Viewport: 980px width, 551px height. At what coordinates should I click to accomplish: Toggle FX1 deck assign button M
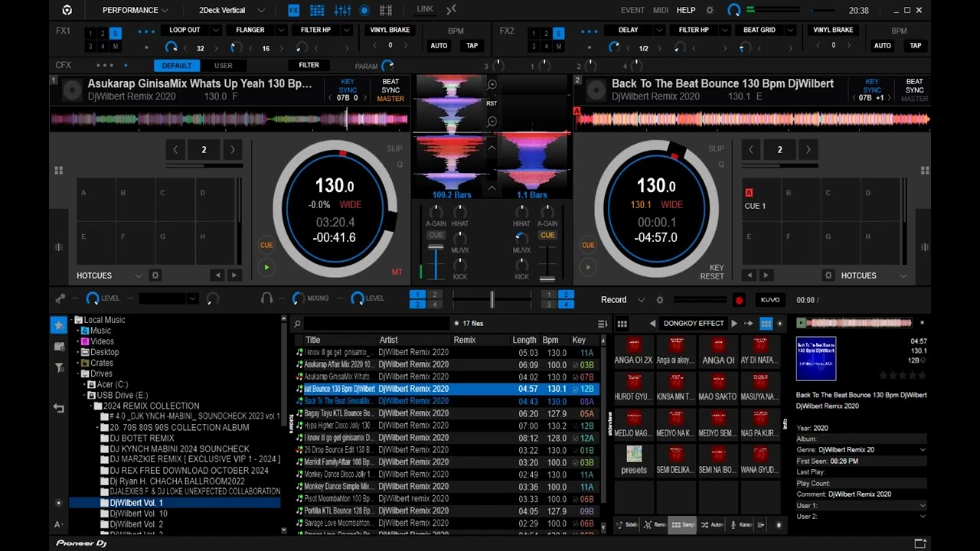(x=116, y=47)
